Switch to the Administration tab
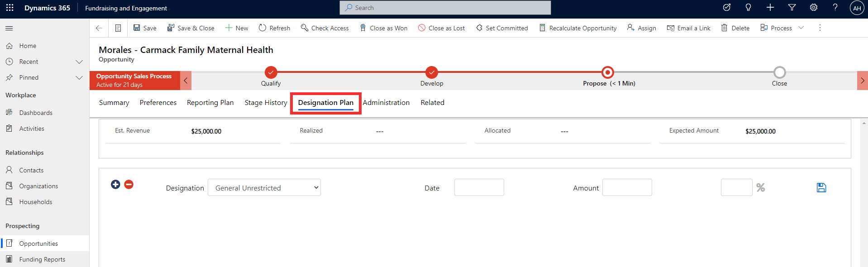This screenshot has width=868, height=267. coord(386,103)
